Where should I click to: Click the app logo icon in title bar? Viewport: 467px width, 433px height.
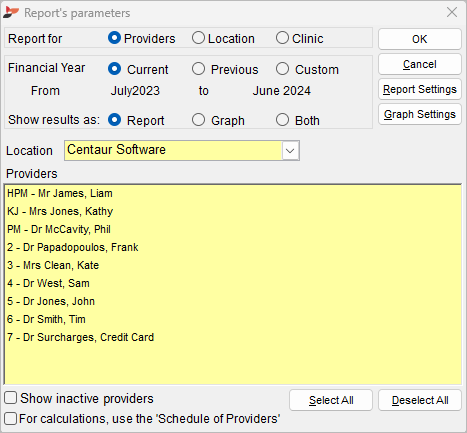point(11,13)
